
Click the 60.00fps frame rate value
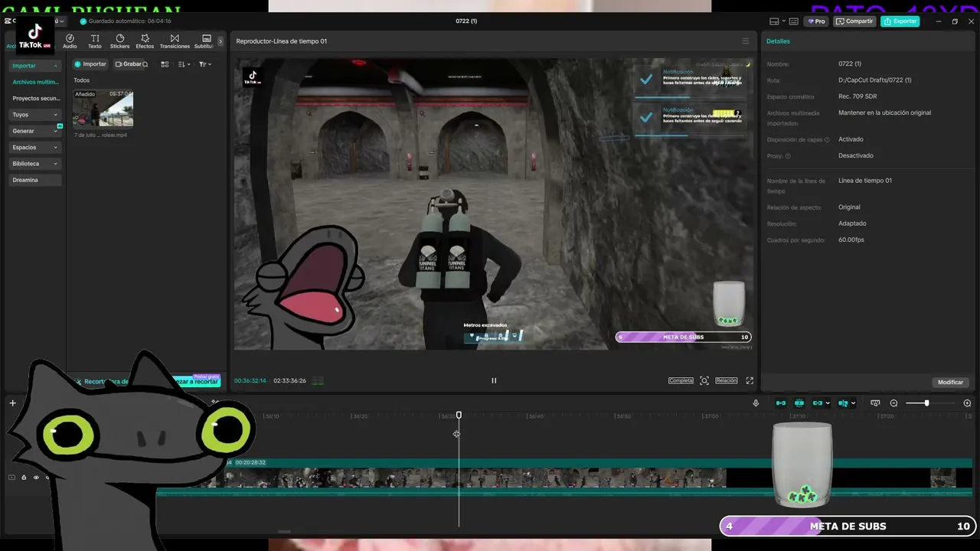(x=851, y=240)
